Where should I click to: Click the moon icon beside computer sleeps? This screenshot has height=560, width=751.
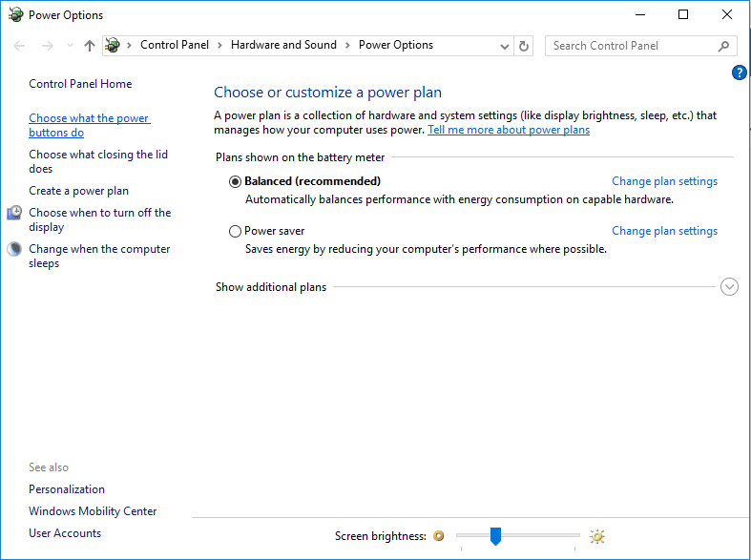pyautogui.click(x=14, y=249)
